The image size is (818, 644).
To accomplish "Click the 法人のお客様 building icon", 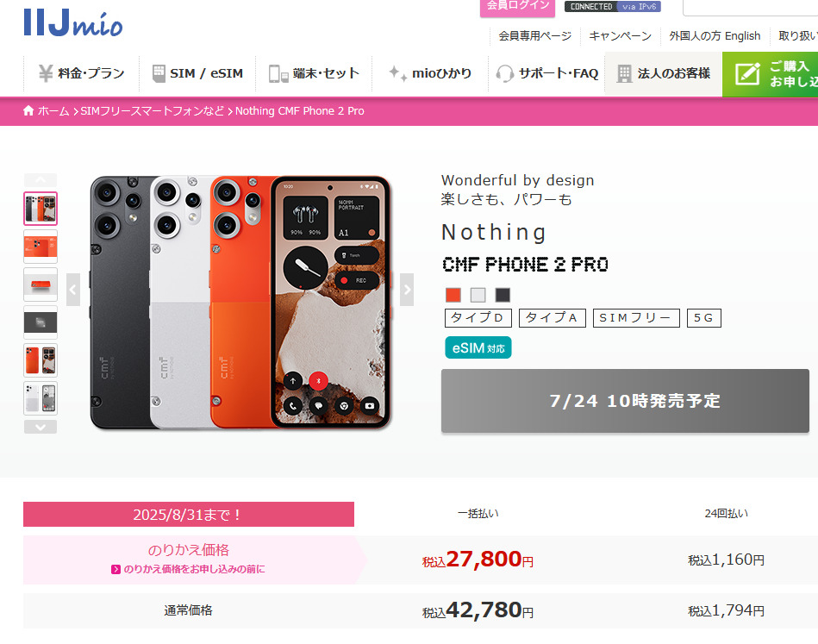I will [x=624, y=73].
